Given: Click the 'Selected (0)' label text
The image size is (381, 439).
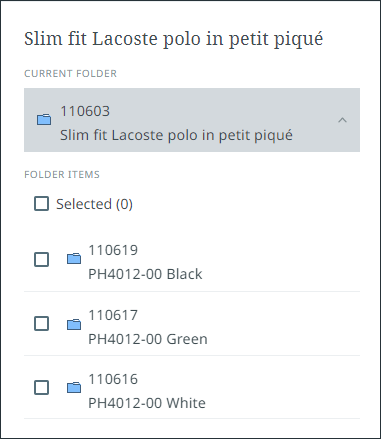Looking at the screenshot, I should pos(94,204).
